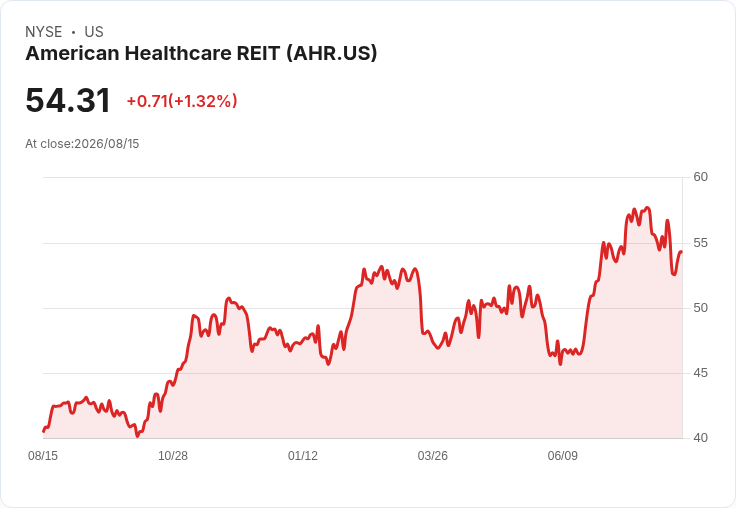
Task: Click the +0.71(+1.32%) price change text
Action: click(182, 101)
